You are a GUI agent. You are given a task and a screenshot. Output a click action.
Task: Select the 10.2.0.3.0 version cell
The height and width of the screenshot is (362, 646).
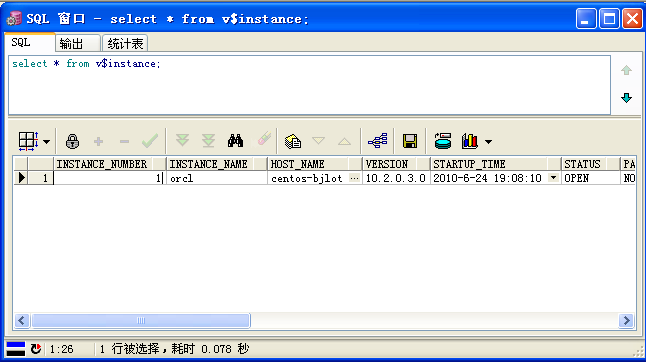click(x=396, y=178)
